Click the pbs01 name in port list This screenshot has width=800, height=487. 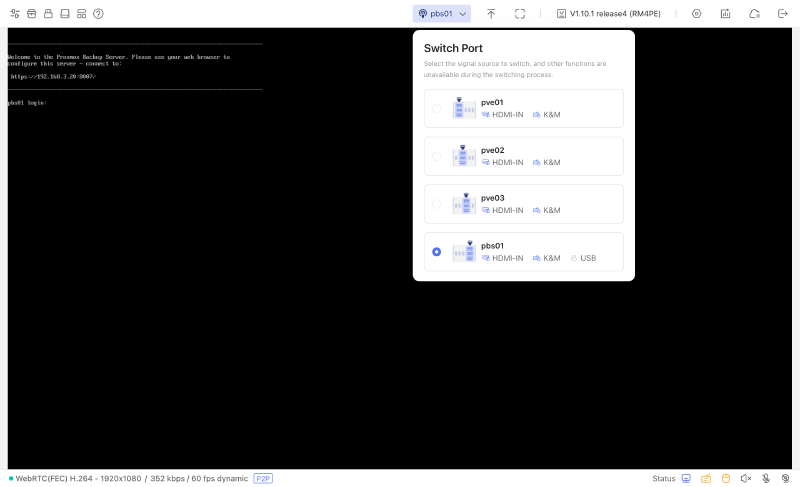click(x=492, y=246)
